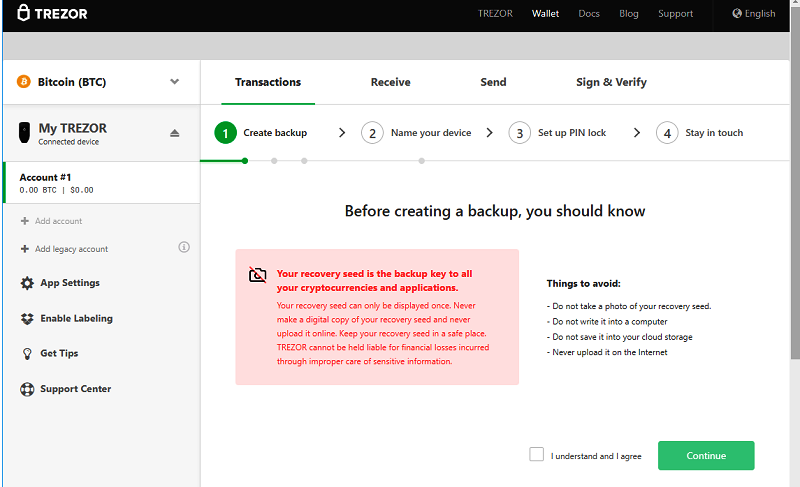
Task: Click the App Settings gear icon
Action: tap(27, 283)
